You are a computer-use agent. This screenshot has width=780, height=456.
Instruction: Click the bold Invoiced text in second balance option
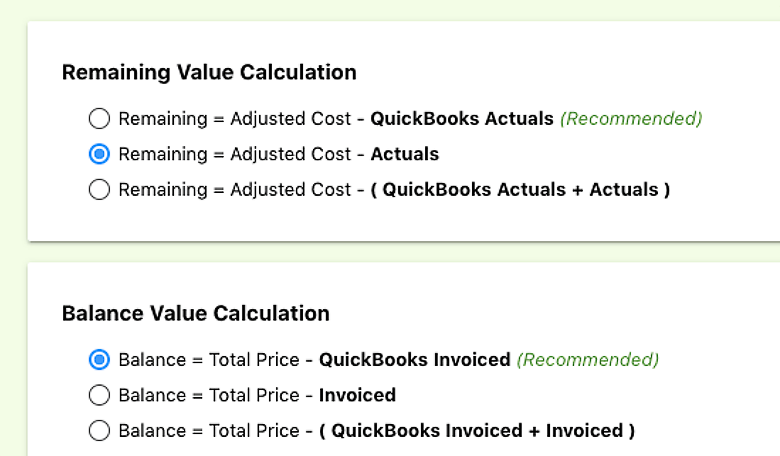click(x=357, y=395)
